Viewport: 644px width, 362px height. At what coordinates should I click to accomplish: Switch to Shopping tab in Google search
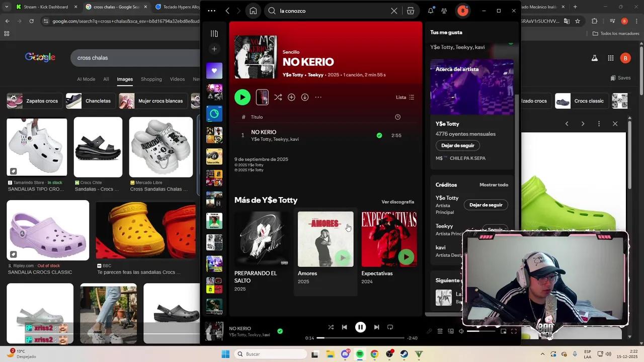pyautogui.click(x=151, y=79)
